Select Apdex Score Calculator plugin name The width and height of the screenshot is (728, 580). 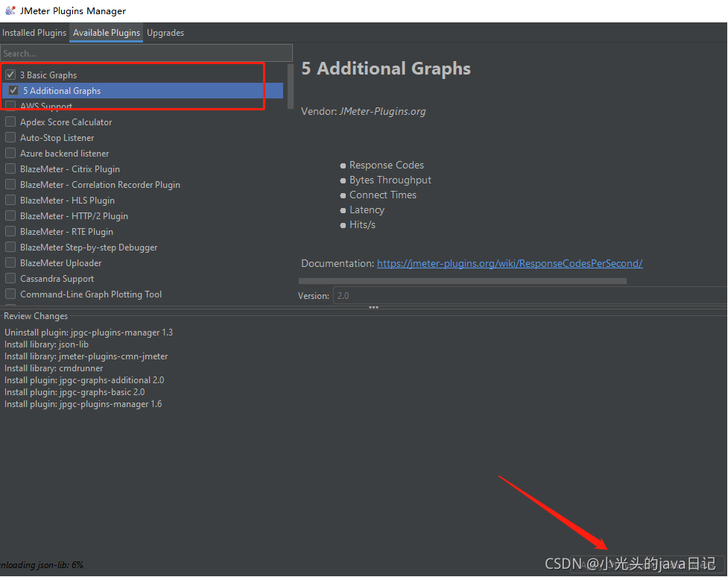pos(66,122)
